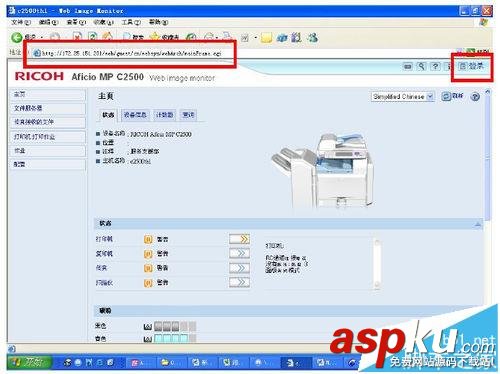500x374 pixels.
Task: Open 配置 in the left sidebar
Action: [47, 164]
